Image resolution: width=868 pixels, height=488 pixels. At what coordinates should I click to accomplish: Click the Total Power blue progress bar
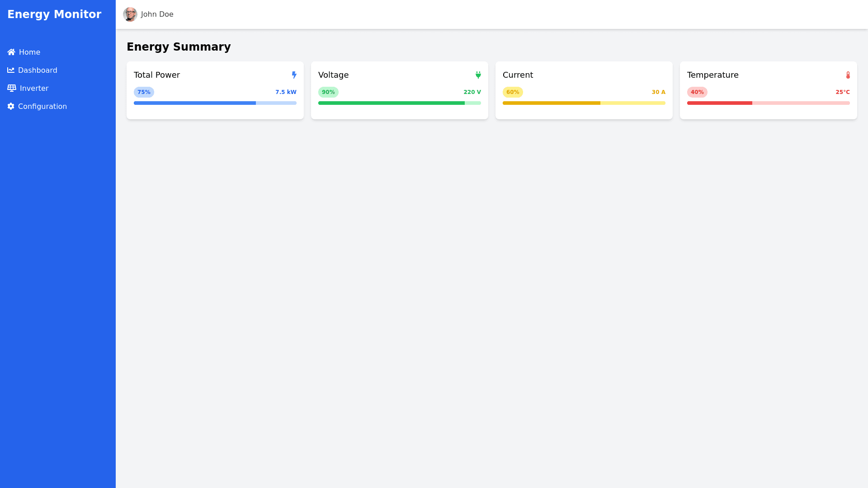tap(215, 103)
